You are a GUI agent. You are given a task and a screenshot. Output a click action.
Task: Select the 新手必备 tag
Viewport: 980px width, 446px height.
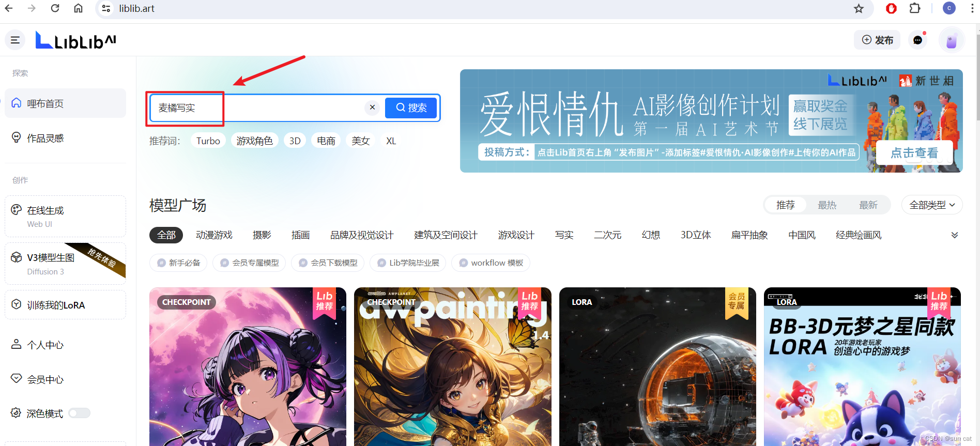click(178, 263)
